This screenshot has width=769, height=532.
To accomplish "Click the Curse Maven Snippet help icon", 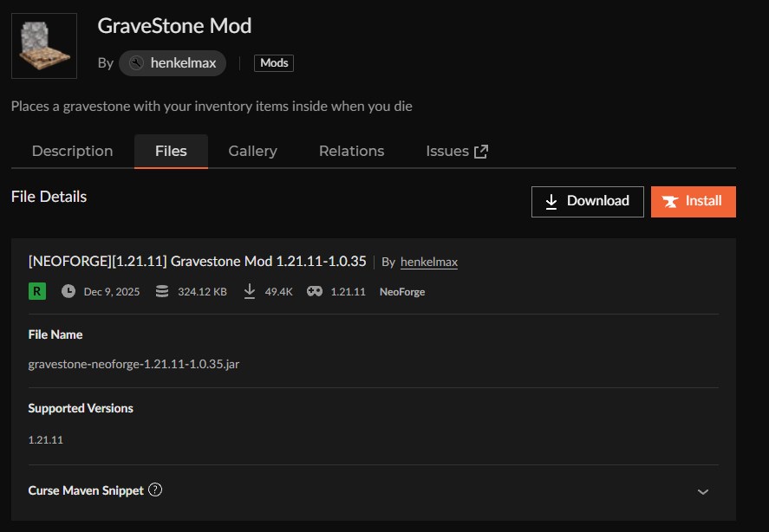I will (x=155, y=490).
